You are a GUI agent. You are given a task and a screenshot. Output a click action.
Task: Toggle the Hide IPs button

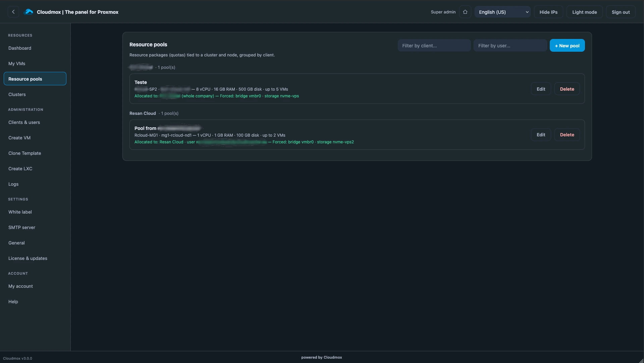[x=548, y=12]
